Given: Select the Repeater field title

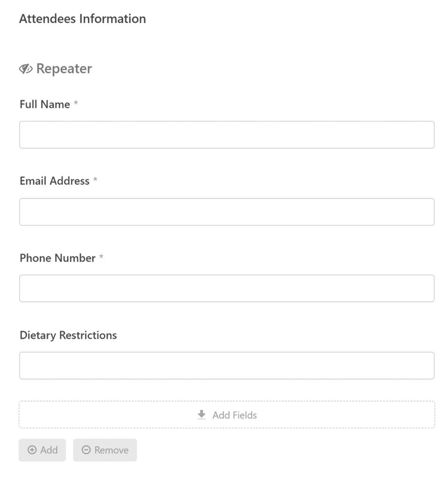Looking at the screenshot, I should (64, 69).
